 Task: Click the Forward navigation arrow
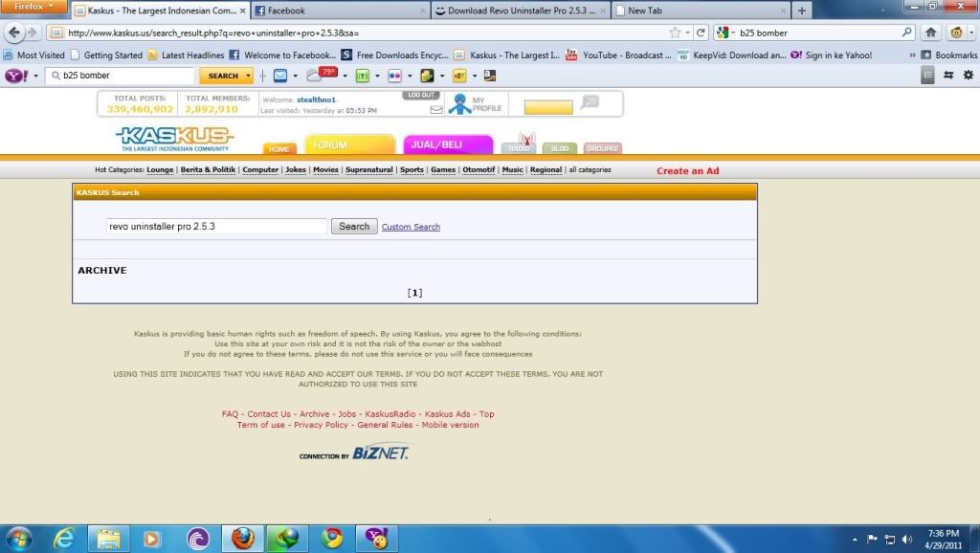coord(32,33)
